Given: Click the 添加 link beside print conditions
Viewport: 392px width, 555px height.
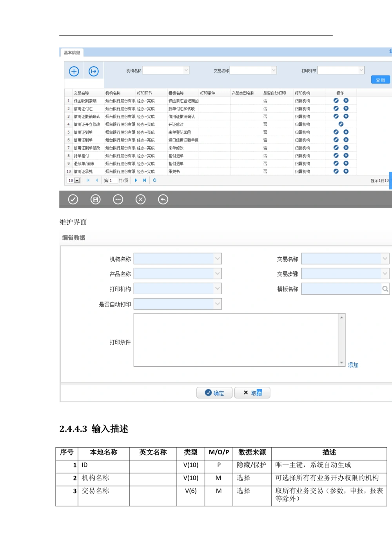Looking at the screenshot, I should 353,365.
